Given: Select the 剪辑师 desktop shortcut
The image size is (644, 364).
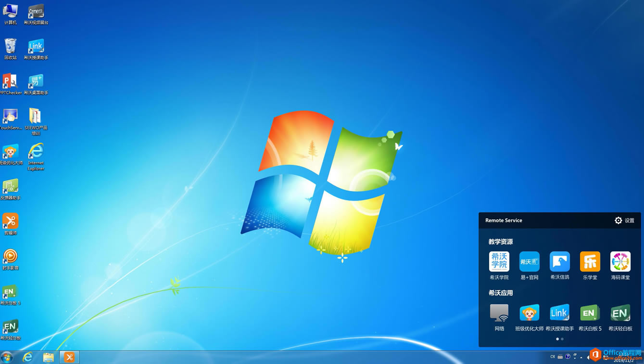Looking at the screenshot, I should (x=10, y=224).
